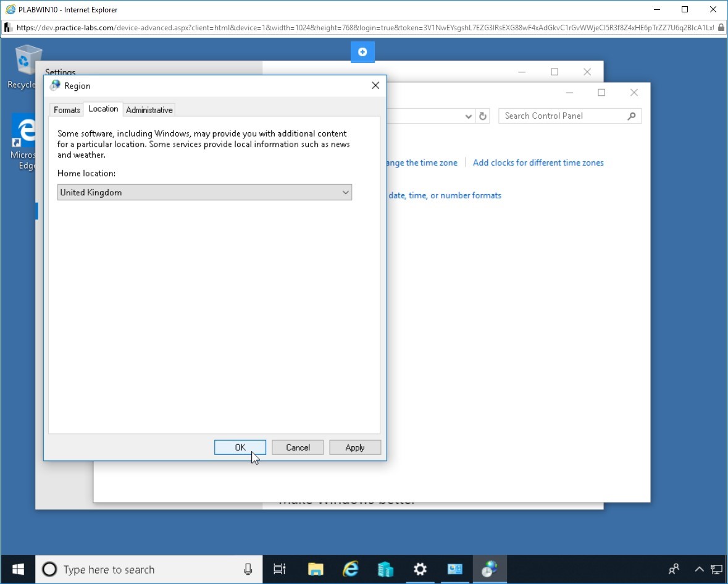Refresh the Control Panel address bar
Viewport: 728px width, 584px height.
[483, 116]
